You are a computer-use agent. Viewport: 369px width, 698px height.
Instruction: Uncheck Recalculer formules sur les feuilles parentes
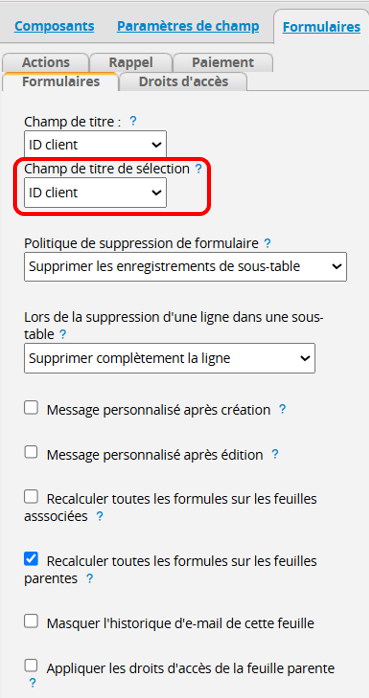pyautogui.click(x=31, y=559)
